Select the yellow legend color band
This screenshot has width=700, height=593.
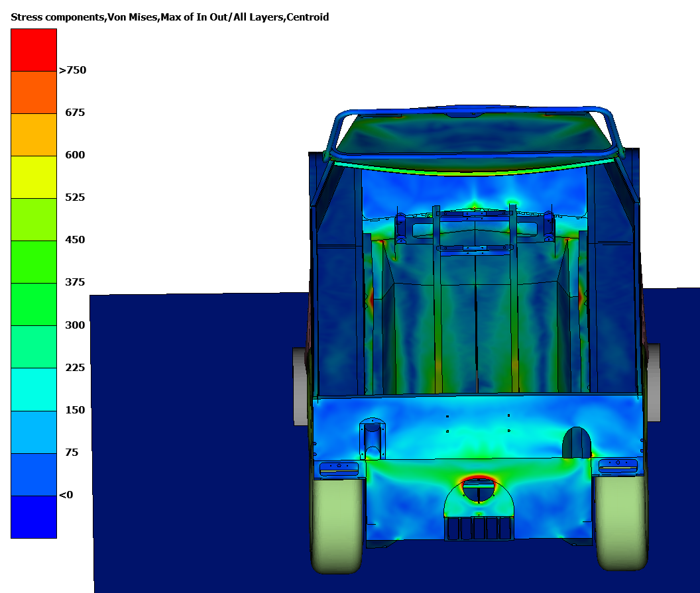tap(34, 177)
